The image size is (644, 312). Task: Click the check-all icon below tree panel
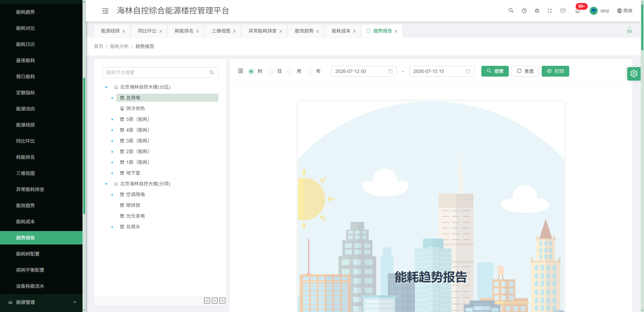coord(207,301)
